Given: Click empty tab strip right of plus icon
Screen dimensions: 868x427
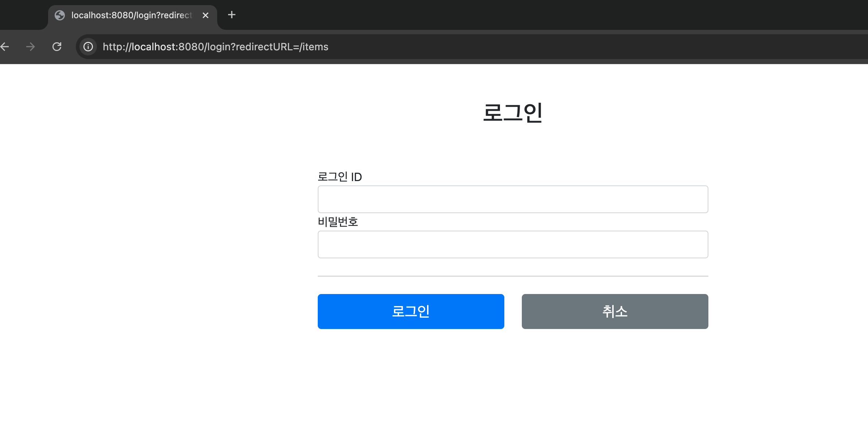Looking at the screenshot, I should pyautogui.click(x=510, y=15).
